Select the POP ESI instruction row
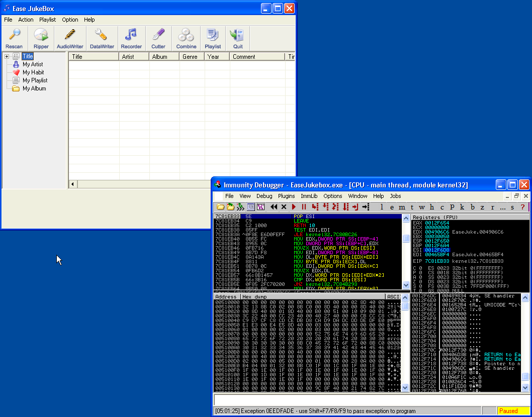The image size is (532, 417). (308, 217)
